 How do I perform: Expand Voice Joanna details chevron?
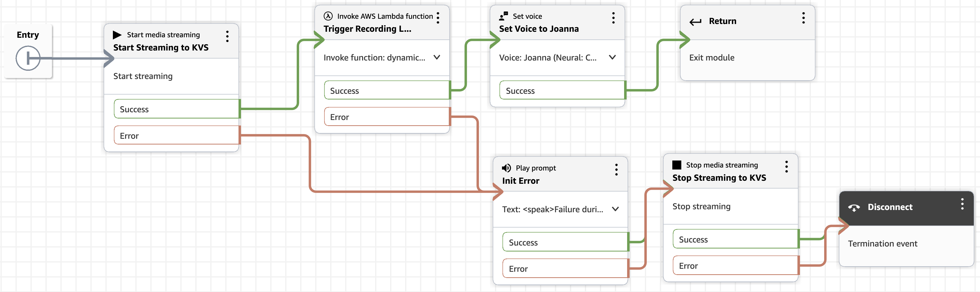612,57
